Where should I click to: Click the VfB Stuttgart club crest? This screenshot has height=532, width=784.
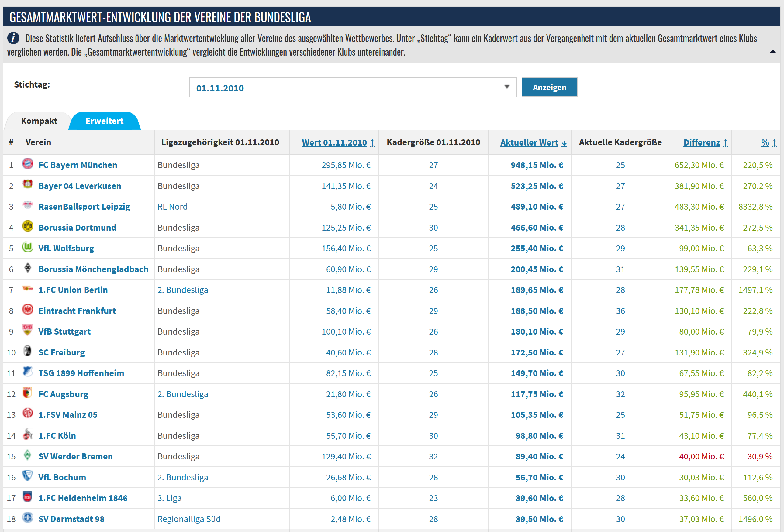28,330
